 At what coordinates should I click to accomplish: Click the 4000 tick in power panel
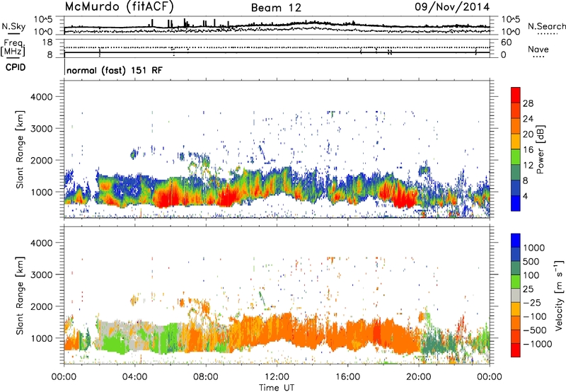pos(41,97)
